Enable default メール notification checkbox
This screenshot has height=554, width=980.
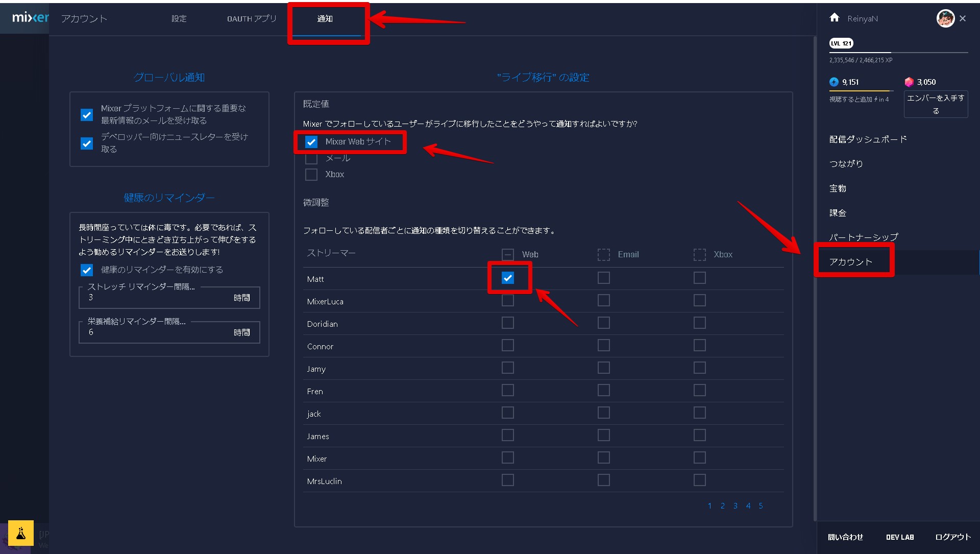[x=311, y=158]
